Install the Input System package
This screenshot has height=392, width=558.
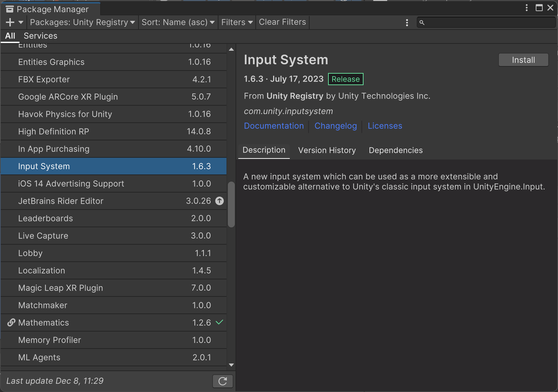point(523,60)
